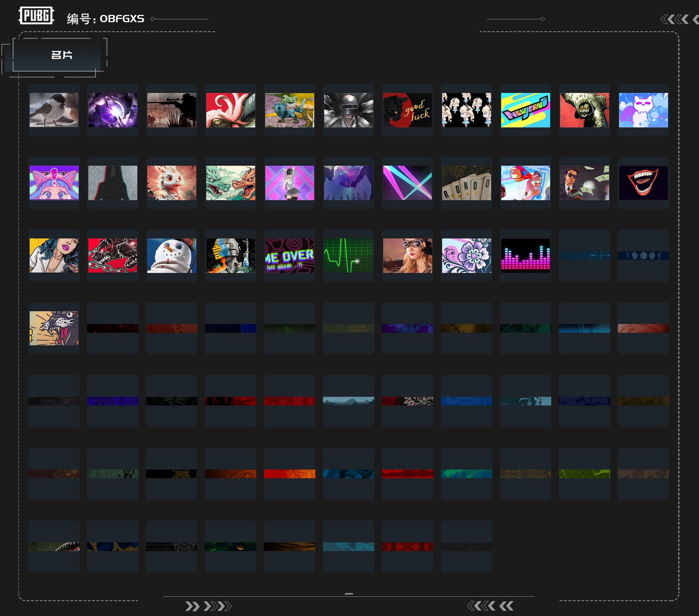Screen dimensions: 699x616
Task: Choose the PUBG helmet soldier nameplate
Action: coord(348,110)
